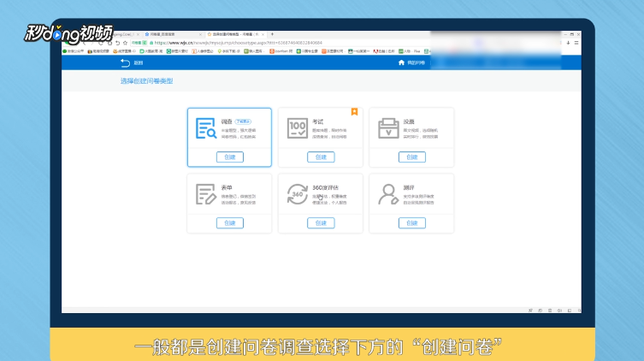Click the 选择创建问卷类型 page heading
644x361 pixels.
coord(146,81)
